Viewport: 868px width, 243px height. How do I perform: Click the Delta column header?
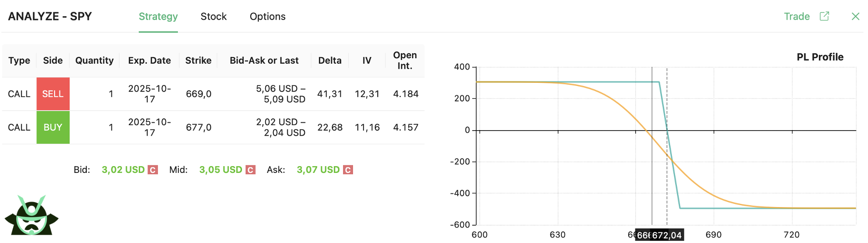click(330, 61)
